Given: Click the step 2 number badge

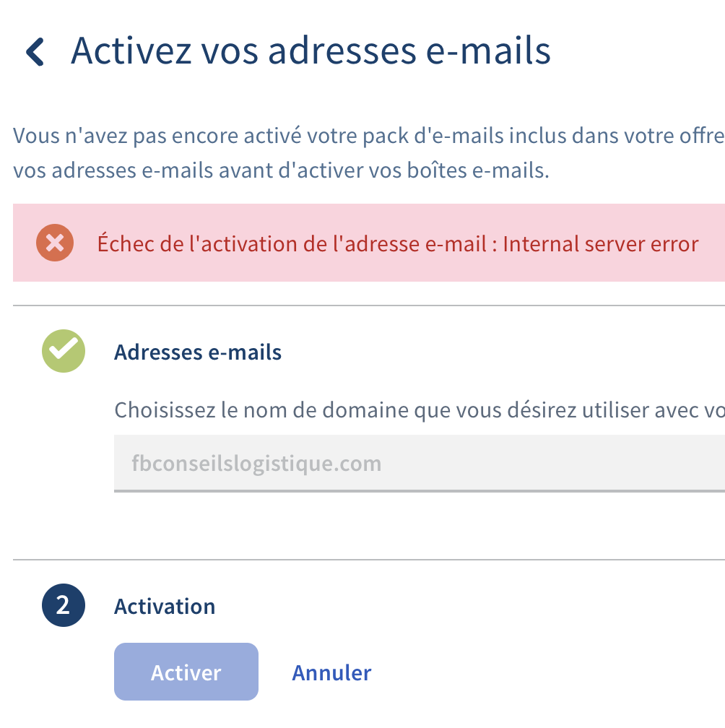Looking at the screenshot, I should 64,605.
